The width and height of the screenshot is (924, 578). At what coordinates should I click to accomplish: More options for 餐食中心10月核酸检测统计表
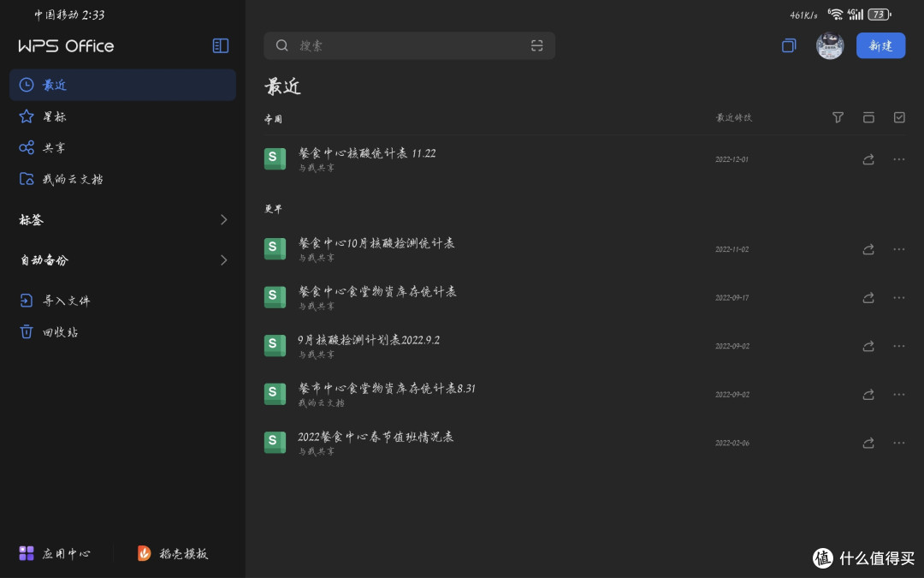[898, 249]
